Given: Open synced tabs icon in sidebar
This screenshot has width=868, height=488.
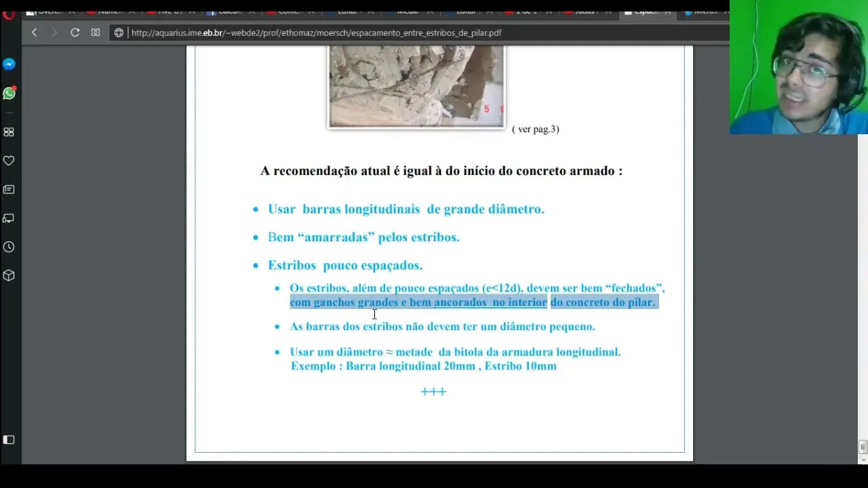Looking at the screenshot, I should 9,218.
